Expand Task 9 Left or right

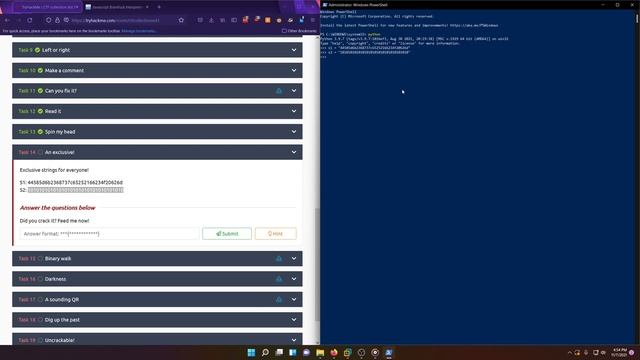(157, 50)
